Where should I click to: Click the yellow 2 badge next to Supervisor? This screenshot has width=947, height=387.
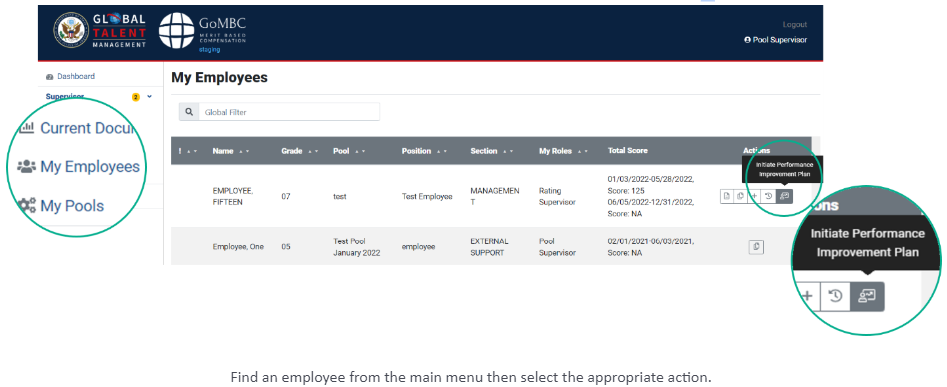point(136,97)
